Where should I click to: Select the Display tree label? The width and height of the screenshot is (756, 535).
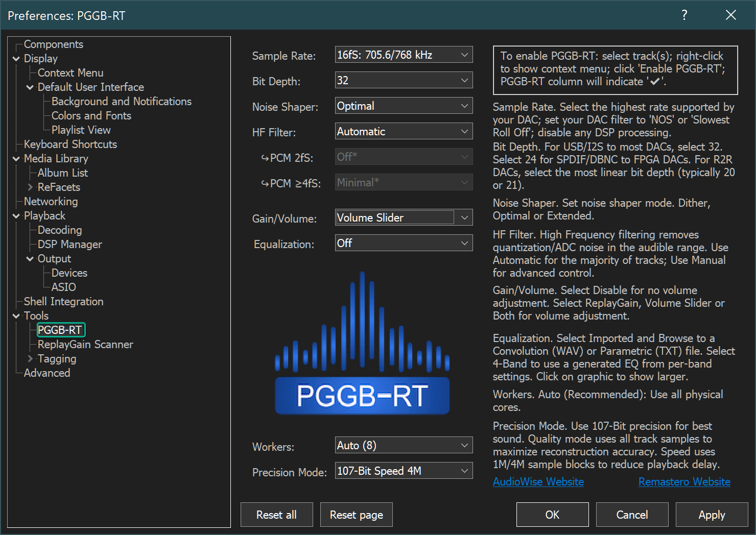click(x=41, y=59)
